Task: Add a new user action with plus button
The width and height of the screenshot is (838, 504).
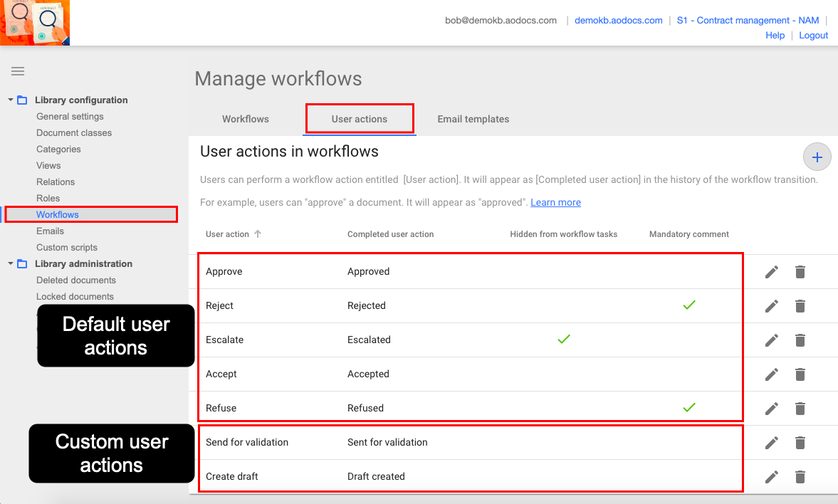Action: 817,157
